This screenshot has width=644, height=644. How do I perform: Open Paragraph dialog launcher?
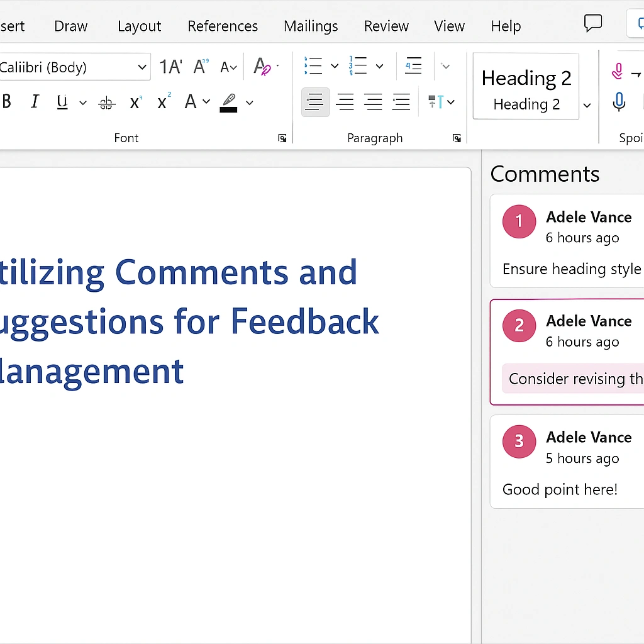[457, 138]
